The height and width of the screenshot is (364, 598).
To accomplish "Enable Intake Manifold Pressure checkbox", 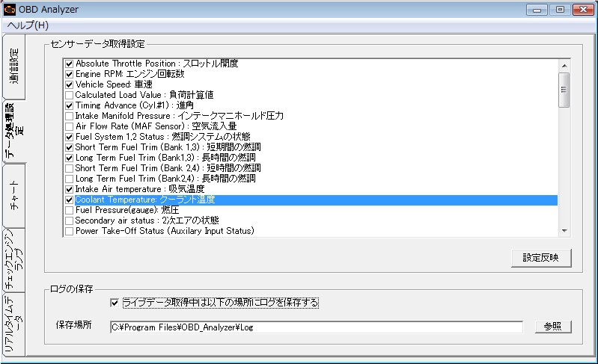I will [x=69, y=116].
